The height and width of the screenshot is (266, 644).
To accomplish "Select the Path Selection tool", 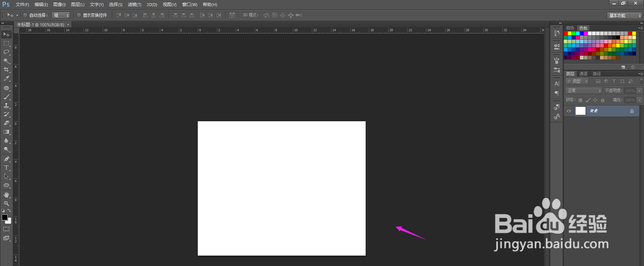I will coord(6,176).
